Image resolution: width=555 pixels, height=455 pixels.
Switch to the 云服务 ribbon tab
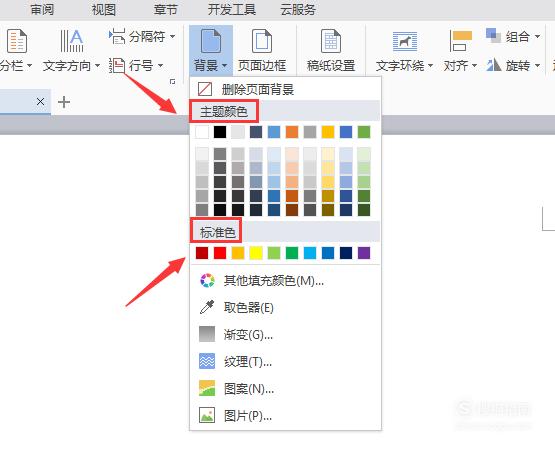(298, 10)
